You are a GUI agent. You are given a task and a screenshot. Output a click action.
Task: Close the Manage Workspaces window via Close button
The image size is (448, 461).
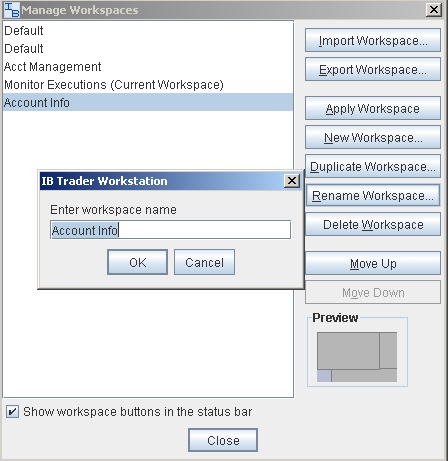click(223, 440)
